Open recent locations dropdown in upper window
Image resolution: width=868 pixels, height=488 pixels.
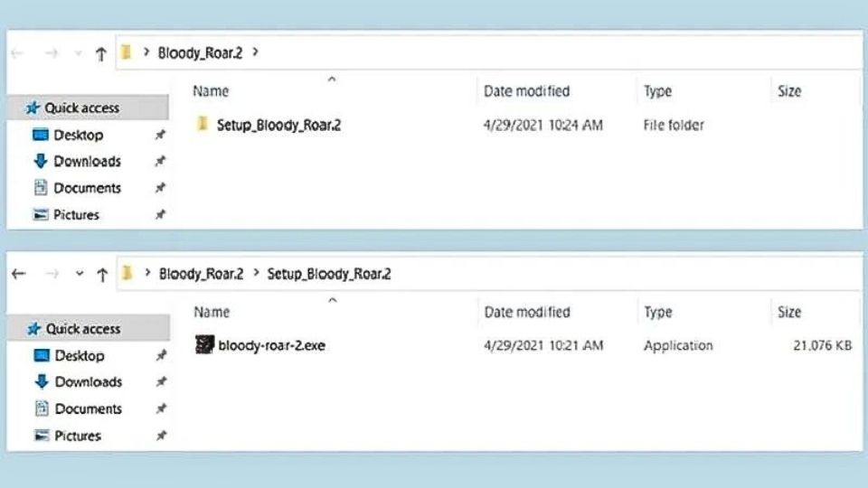click(78, 53)
